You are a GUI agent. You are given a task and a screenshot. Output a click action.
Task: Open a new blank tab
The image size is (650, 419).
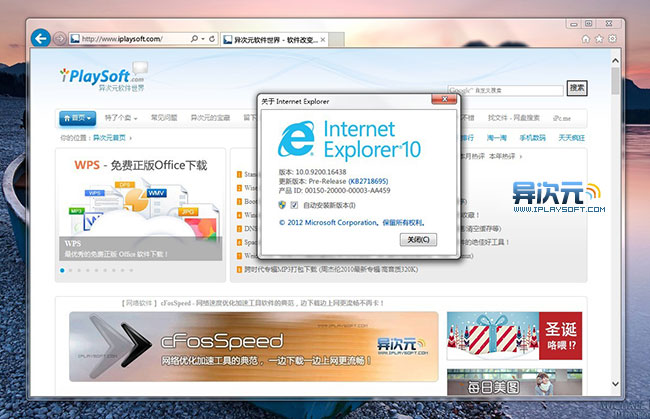click(x=336, y=40)
